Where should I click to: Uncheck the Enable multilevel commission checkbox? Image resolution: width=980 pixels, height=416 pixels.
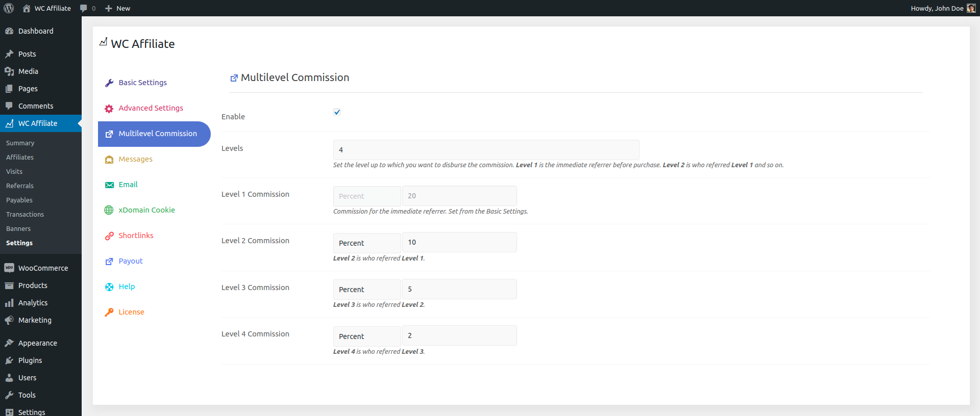pyautogui.click(x=337, y=112)
